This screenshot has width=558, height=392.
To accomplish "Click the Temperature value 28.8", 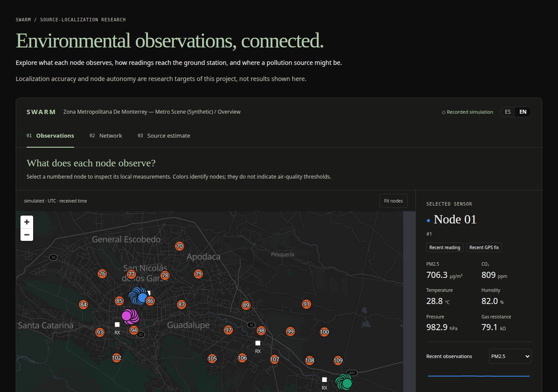I will pos(434,301).
